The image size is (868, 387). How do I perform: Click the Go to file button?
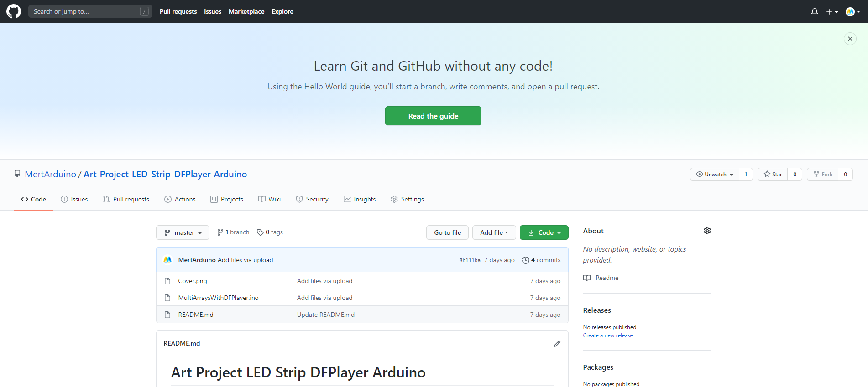[x=447, y=232]
